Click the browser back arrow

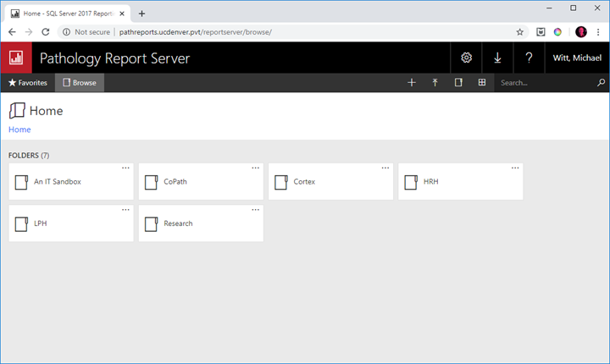[12, 32]
